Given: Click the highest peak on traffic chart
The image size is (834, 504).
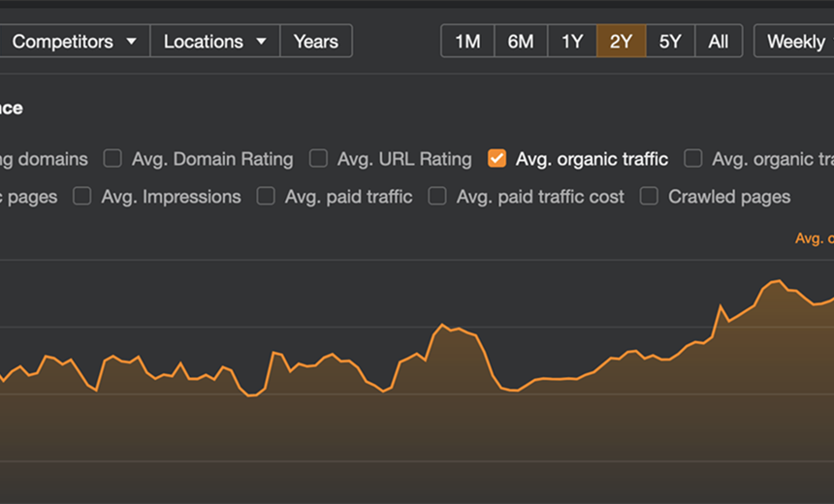Looking at the screenshot, I should [779, 281].
